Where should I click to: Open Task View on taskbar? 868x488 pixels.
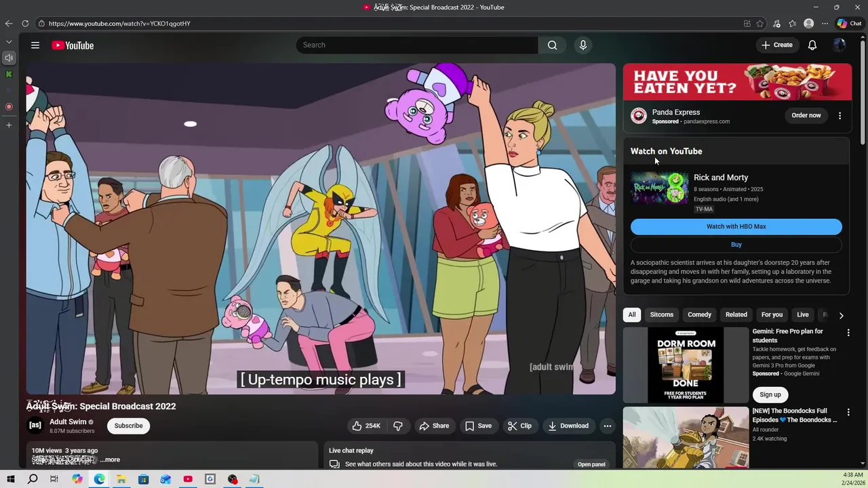tap(54, 479)
